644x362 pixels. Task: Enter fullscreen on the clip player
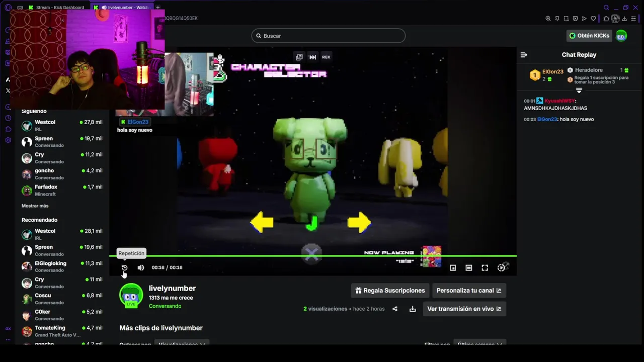pos(485,268)
